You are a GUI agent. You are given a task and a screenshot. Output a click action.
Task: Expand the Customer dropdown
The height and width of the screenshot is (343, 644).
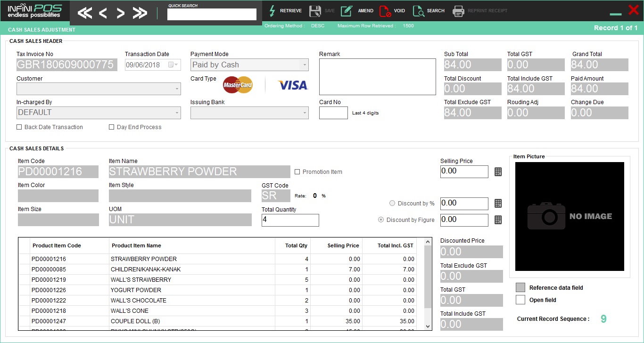pyautogui.click(x=177, y=89)
